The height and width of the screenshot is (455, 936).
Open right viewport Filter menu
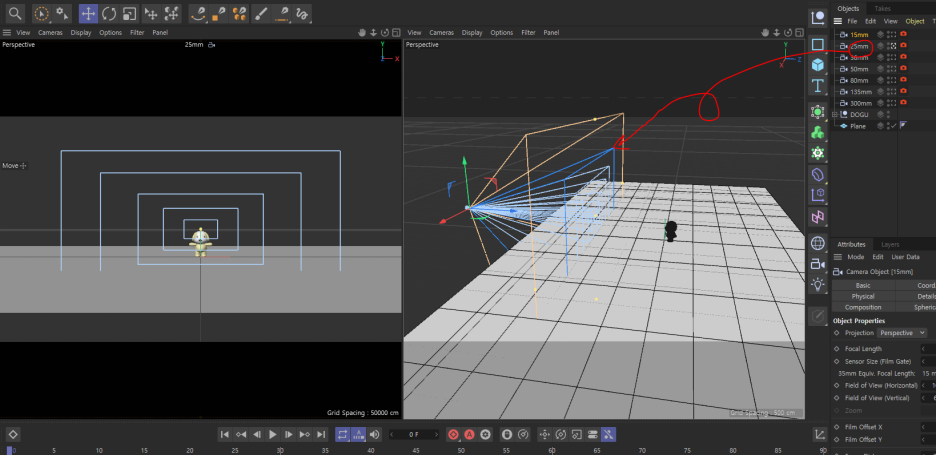click(x=528, y=32)
